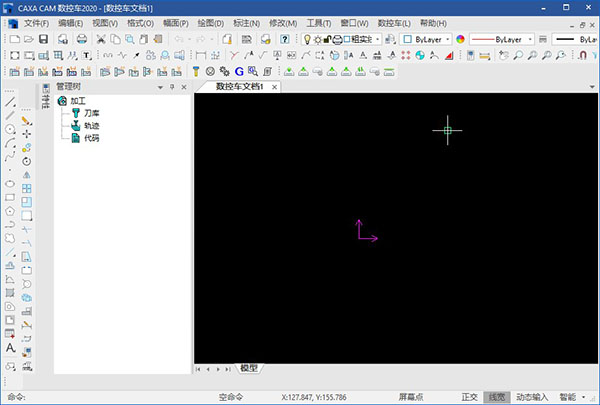Open the undo history dropdown arrow

(189, 39)
